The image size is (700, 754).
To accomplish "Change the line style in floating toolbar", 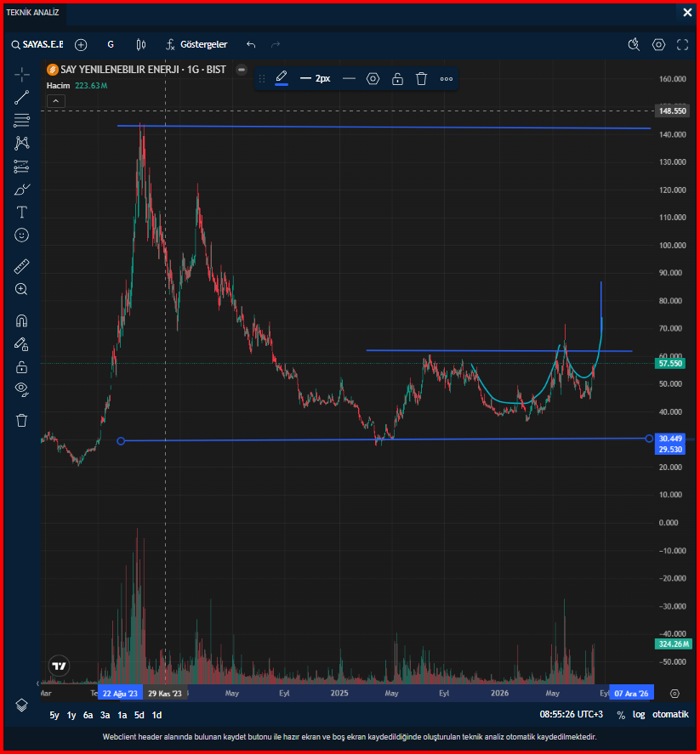I will point(350,79).
